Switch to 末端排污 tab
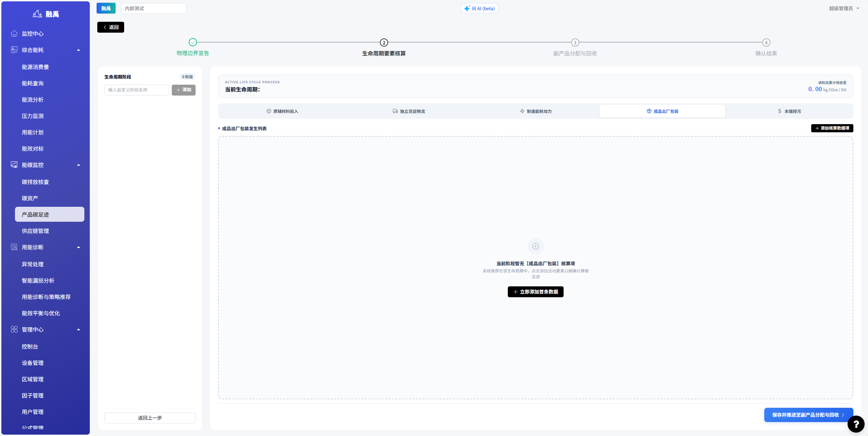Viewport: 868px width, 436px height. [789, 111]
